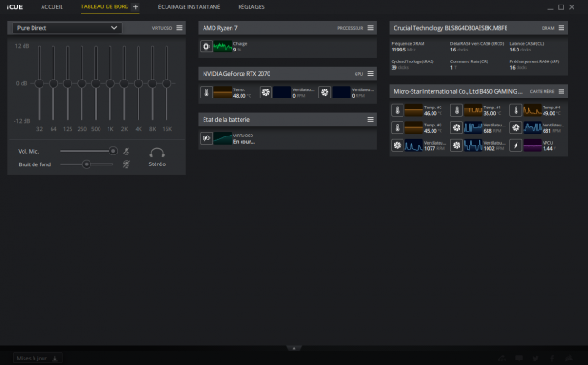Open the RÉGLAGES tab
Image resolution: width=588 pixels, height=365 pixels.
click(x=251, y=6)
